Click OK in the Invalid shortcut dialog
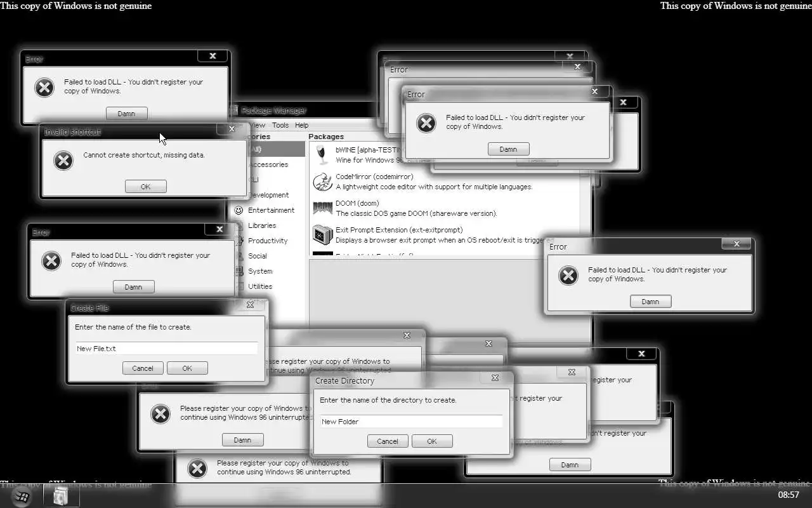This screenshot has height=508, width=812. (x=146, y=187)
